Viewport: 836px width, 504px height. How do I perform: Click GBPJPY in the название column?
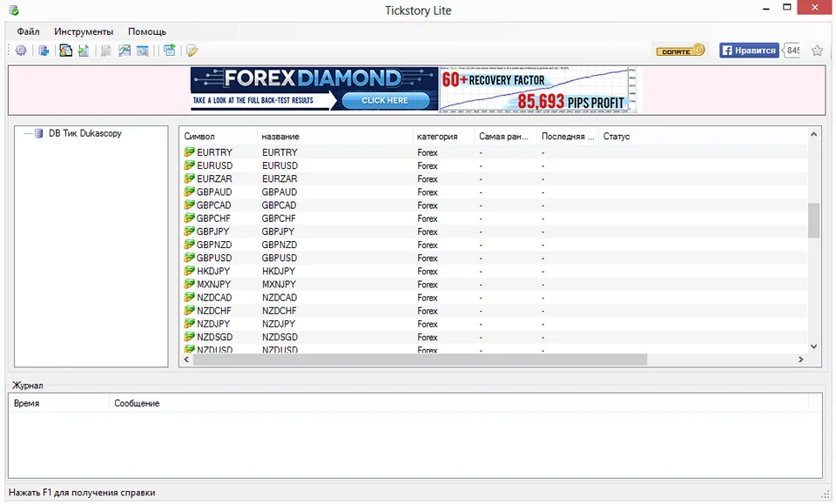click(279, 232)
